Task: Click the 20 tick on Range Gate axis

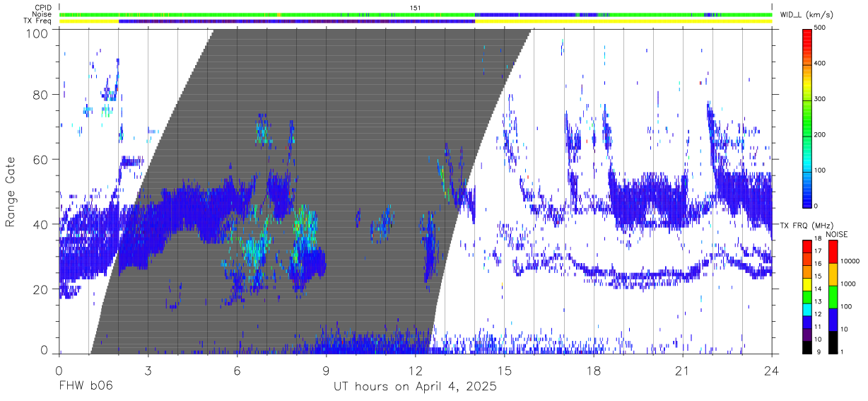Action: [x=41, y=289]
